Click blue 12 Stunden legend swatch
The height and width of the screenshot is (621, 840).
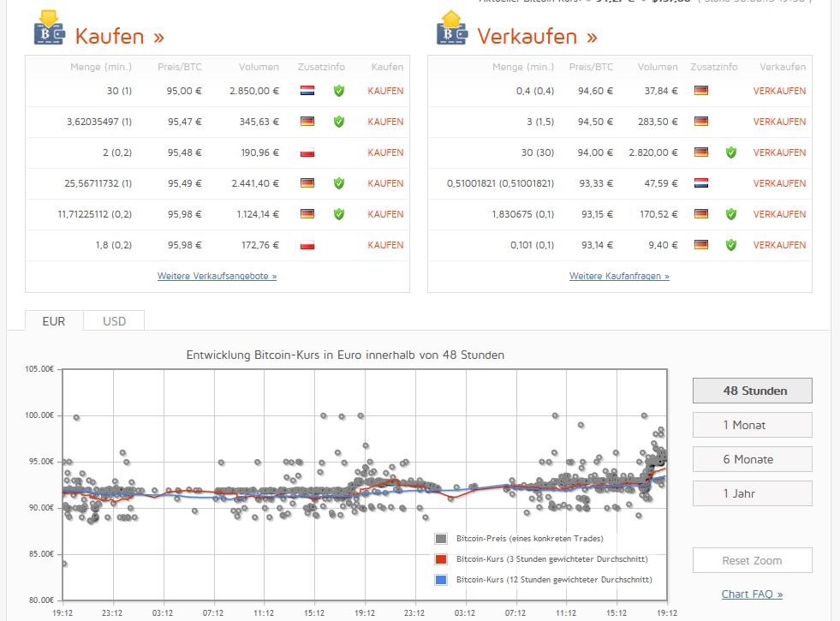[442, 580]
